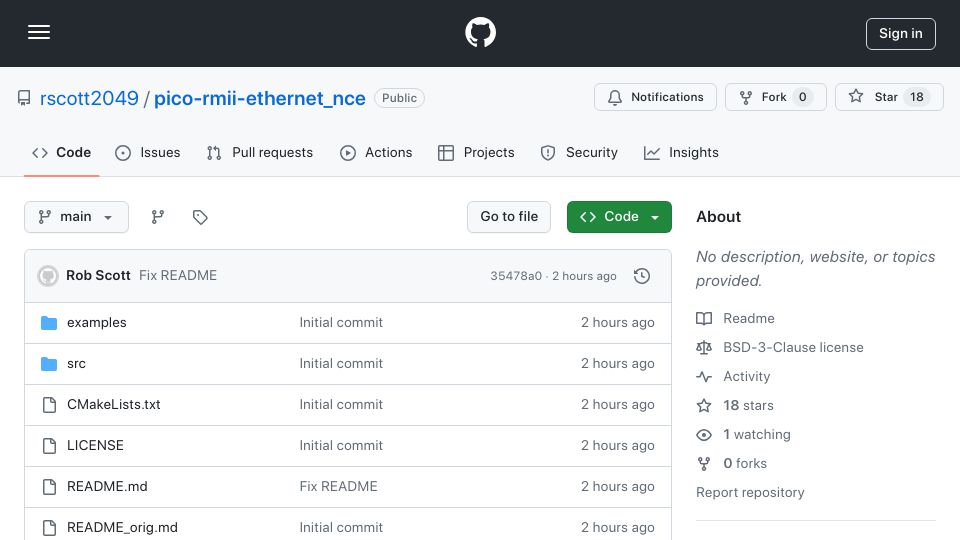Open the examples folder
960x540 pixels.
coord(97,323)
